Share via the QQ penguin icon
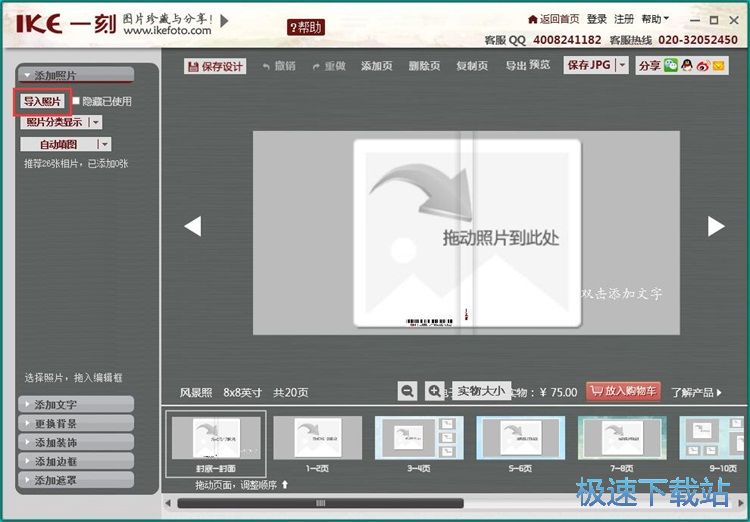 (687, 66)
